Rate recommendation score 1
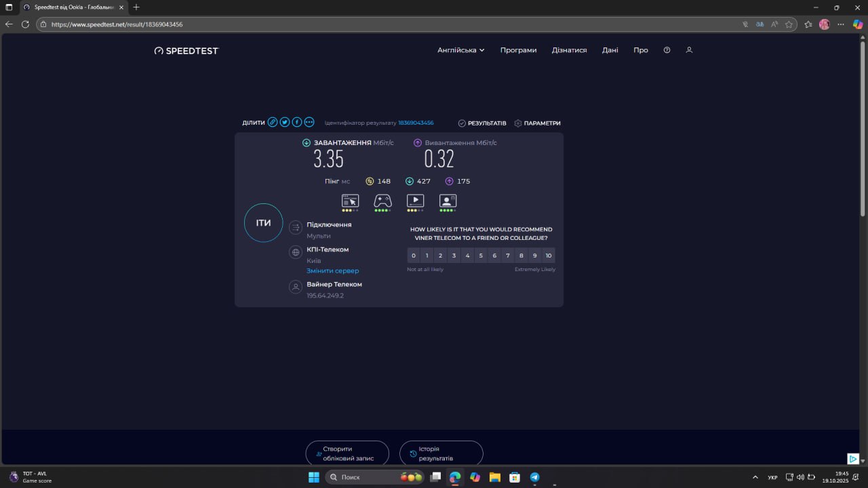 point(427,256)
